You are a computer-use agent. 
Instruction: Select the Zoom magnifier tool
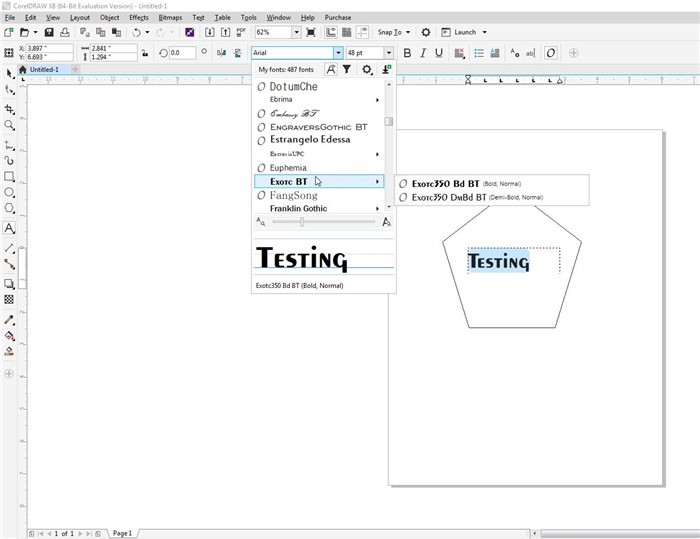click(9, 125)
